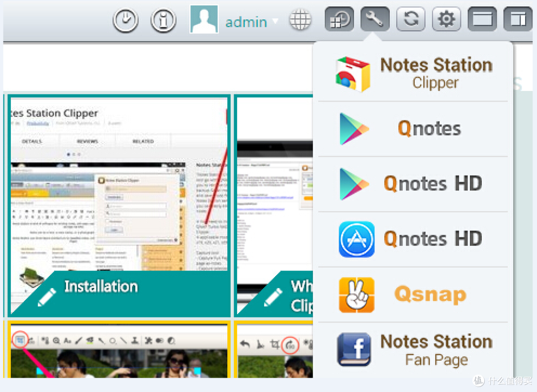
Task: Open the partially hidden Wh... Clip note thumbnail
Action: pyautogui.click(x=273, y=205)
